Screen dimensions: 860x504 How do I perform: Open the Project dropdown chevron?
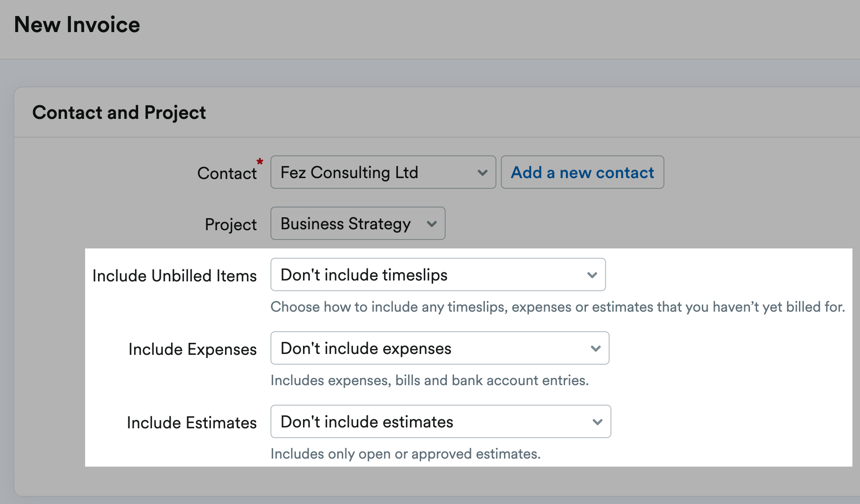pyautogui.click(x=431, y=224)
